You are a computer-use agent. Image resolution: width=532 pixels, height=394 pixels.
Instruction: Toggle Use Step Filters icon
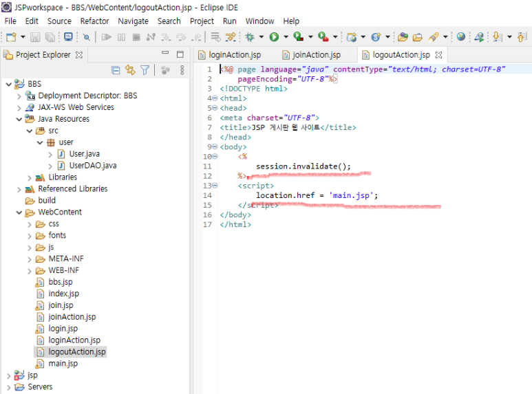[x=231, y=36]
